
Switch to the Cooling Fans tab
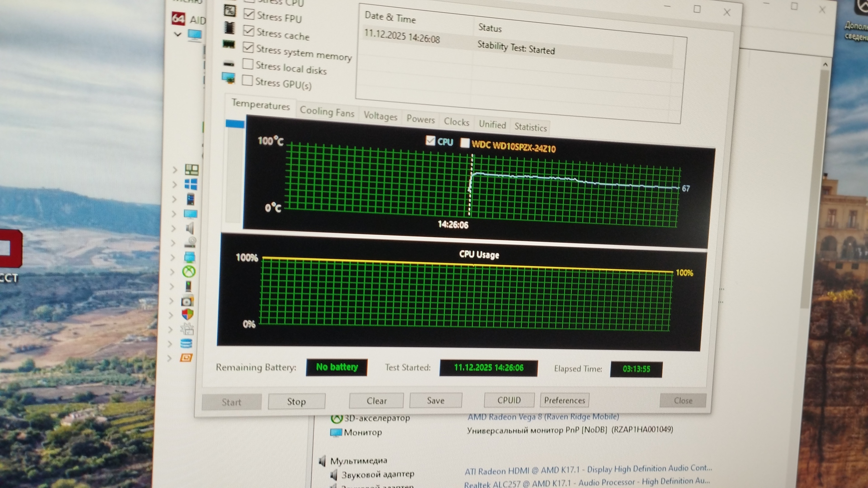[327, 112]
